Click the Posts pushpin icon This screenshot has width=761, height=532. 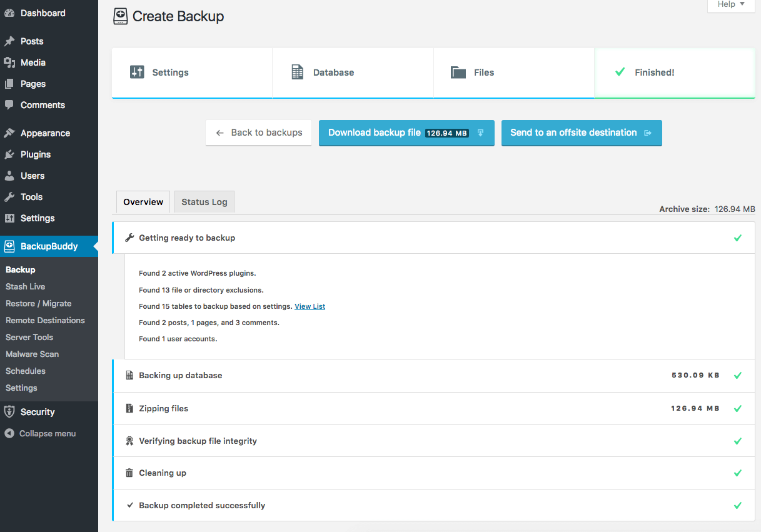click(x=9, y=41)
